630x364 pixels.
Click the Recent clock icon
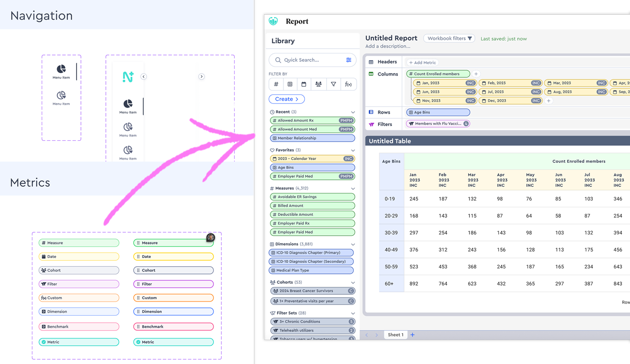pos(272,112)
